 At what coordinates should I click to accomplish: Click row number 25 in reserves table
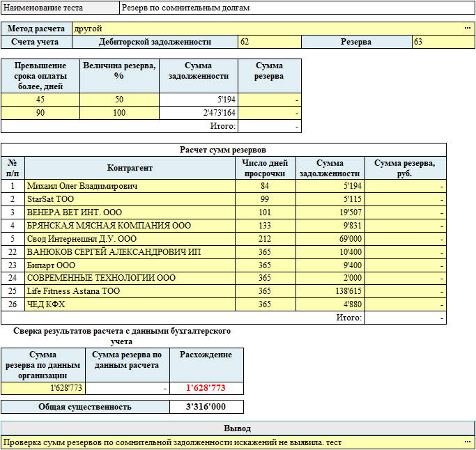13,291
